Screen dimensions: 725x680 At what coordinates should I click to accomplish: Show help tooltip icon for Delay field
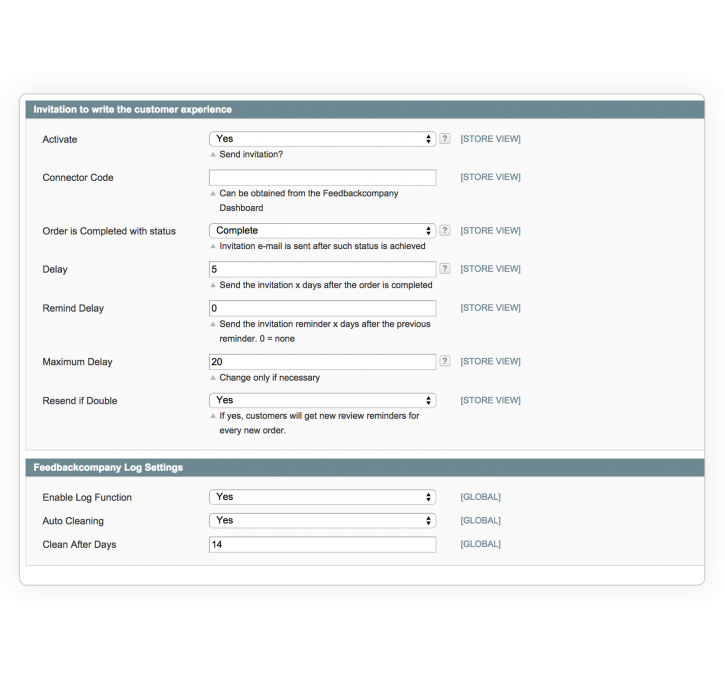[444, 268]
